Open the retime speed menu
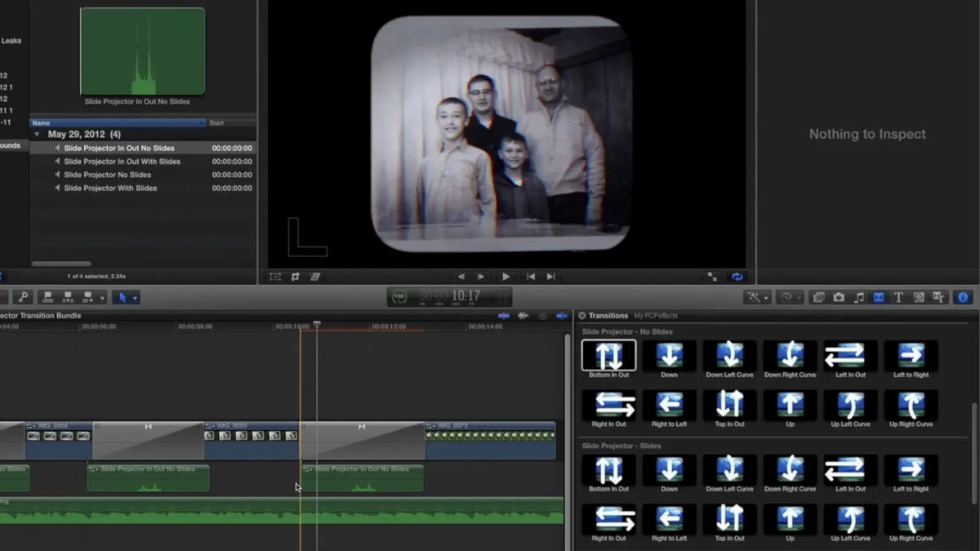The image size is (980, 551). click(x=790, y=298)
